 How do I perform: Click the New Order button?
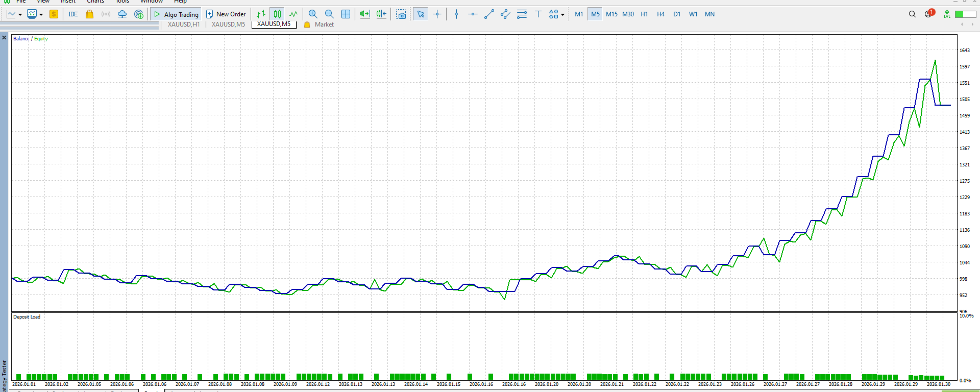226,14
